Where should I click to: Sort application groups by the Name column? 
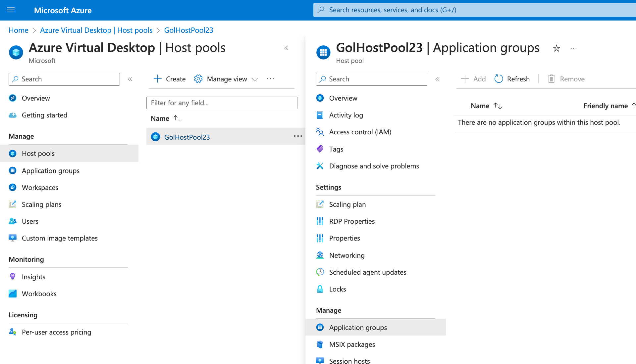click(x=486, y=106)
